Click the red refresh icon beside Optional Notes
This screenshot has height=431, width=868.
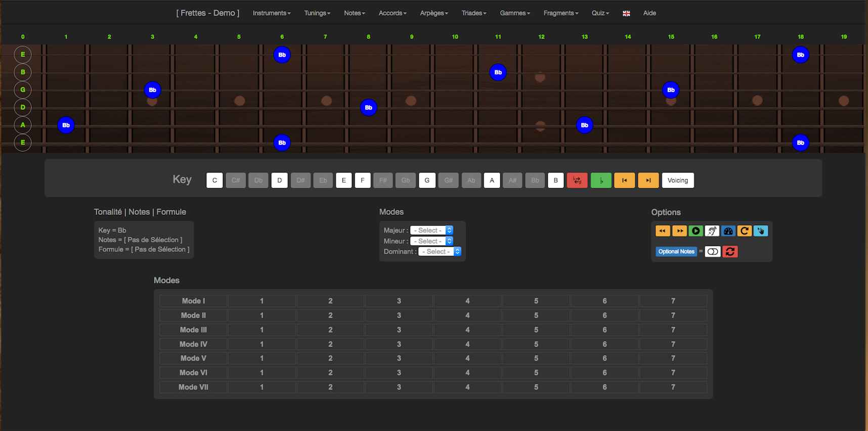coord(730,251)
